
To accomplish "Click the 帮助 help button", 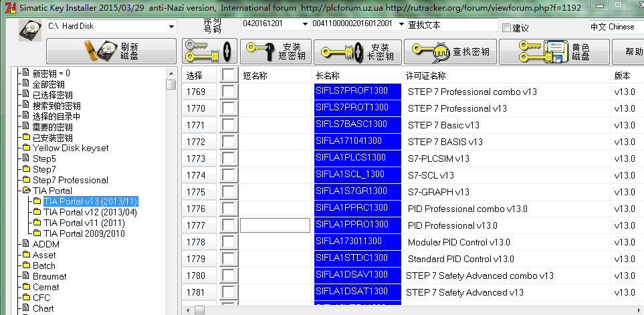I will tap(632, 51).
